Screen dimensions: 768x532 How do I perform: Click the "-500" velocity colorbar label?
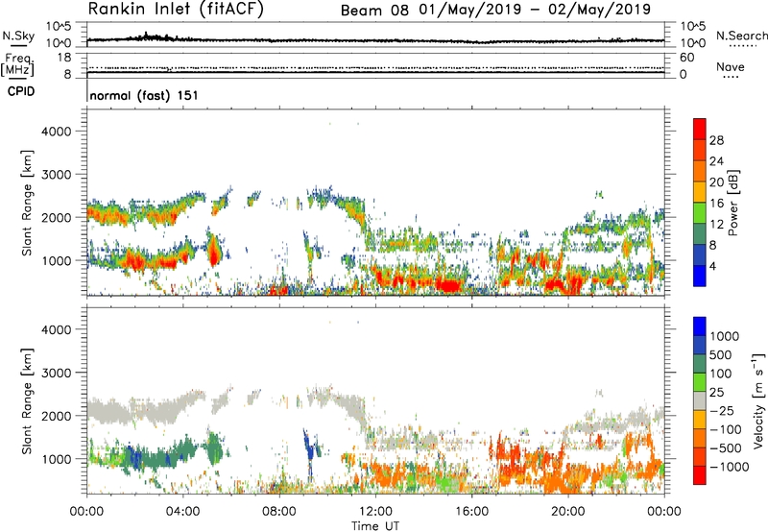tap(726, 447)
